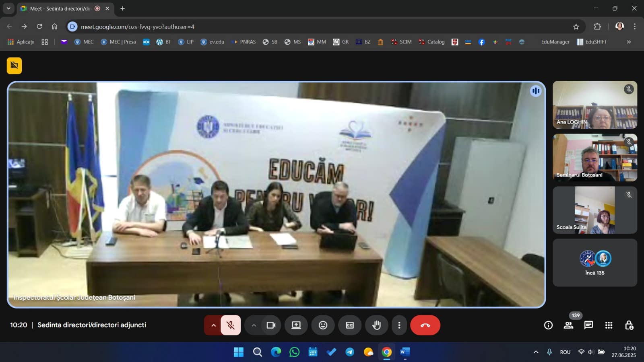Open a new browser tab

tap(123, 8)
